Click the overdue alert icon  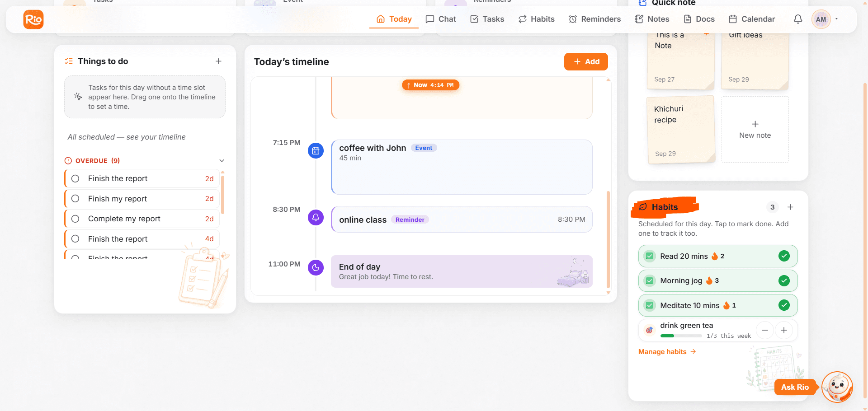tap(68, 161)
